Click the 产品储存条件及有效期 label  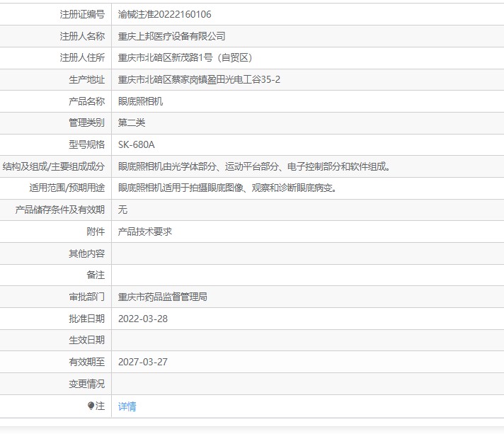pos(59,210)
